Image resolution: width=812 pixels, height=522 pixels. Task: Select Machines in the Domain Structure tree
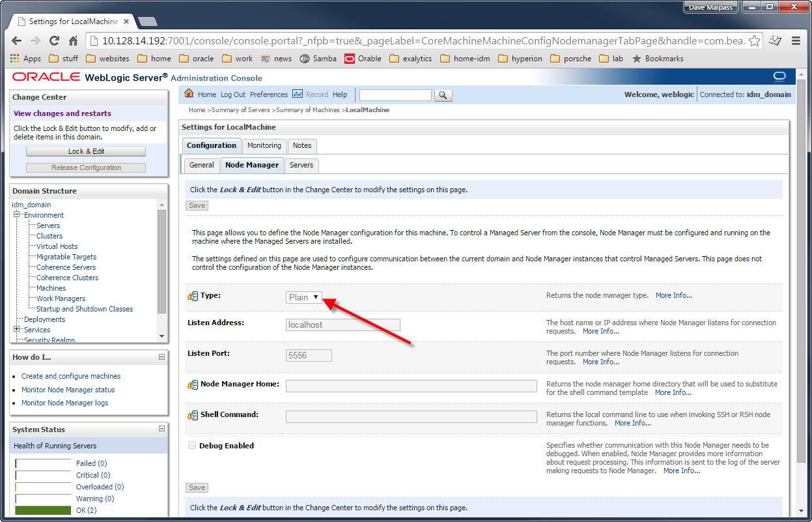click(x=51, y=288)
